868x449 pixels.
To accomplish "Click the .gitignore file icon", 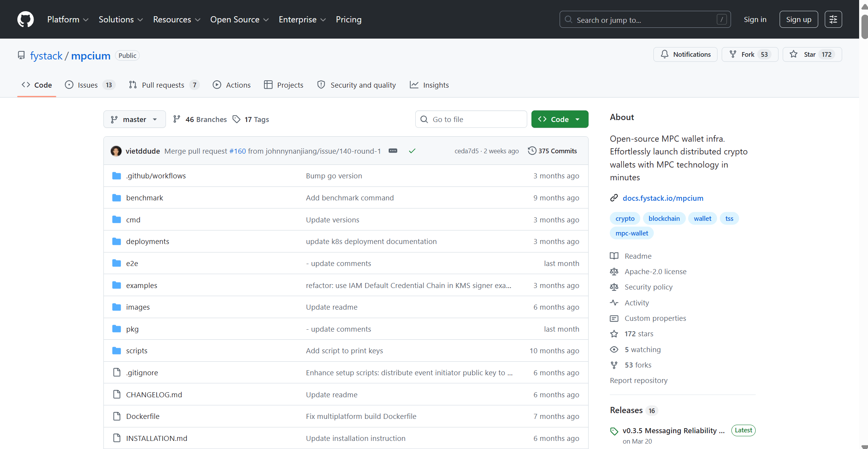I will [117, 373].
